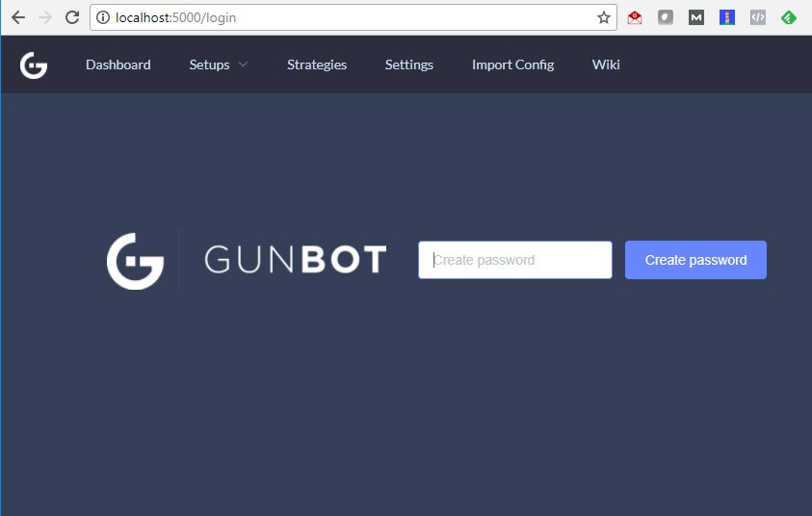View site info icon in address bar
The height and width of the screenshot is (516, 812).
103,17
